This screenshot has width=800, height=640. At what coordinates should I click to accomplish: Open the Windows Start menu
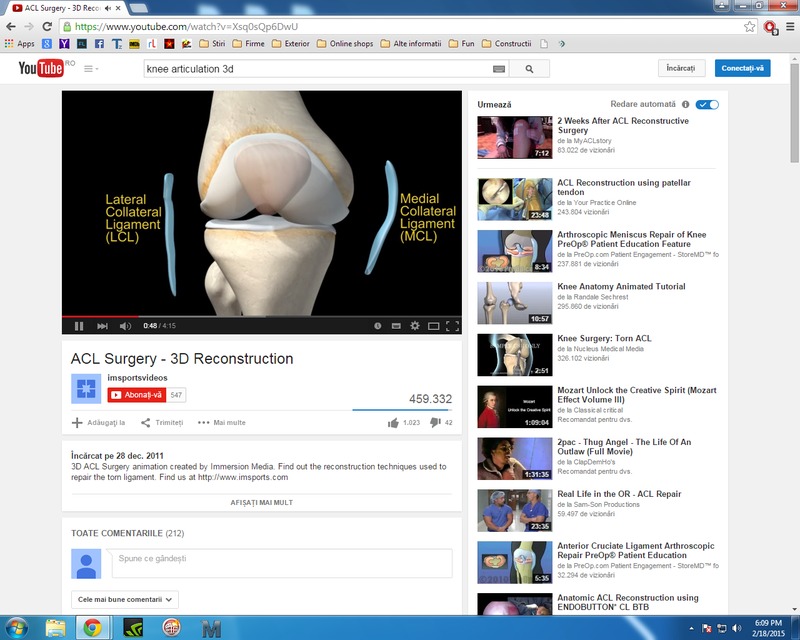(16, 628)
